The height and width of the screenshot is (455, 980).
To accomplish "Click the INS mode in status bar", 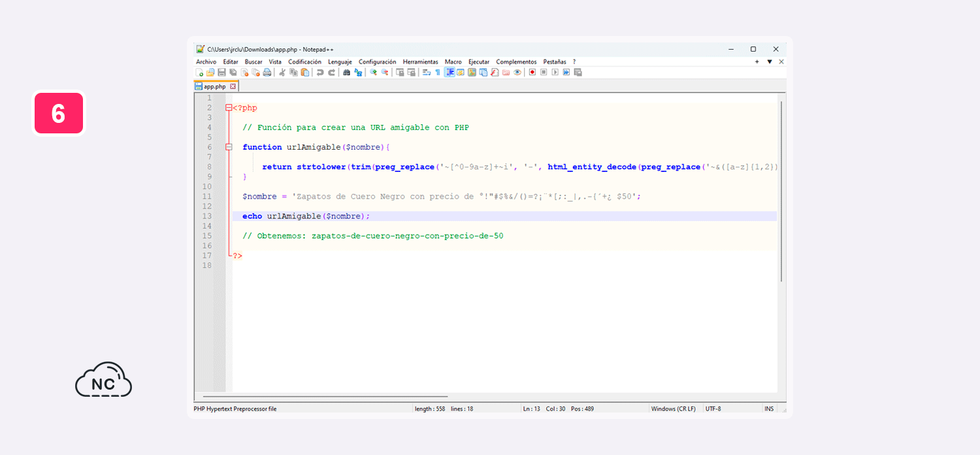I will coord(769,409).
